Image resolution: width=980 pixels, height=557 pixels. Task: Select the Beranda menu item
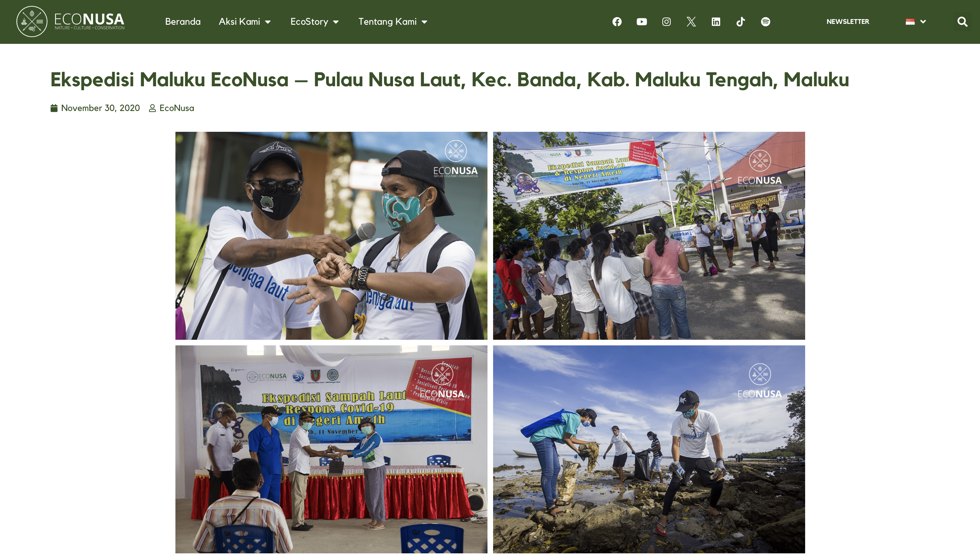(183, 22)
